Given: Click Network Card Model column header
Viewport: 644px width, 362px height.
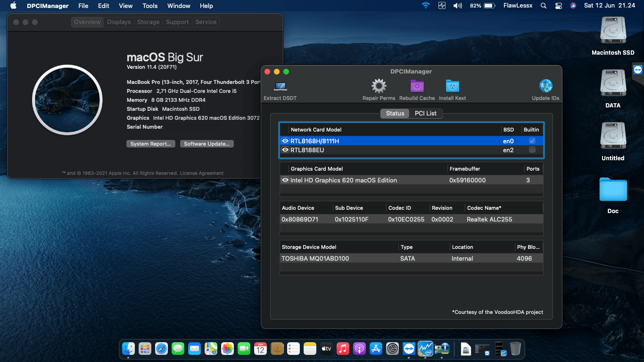Looking at the screenshot, I should click(316, 130).
